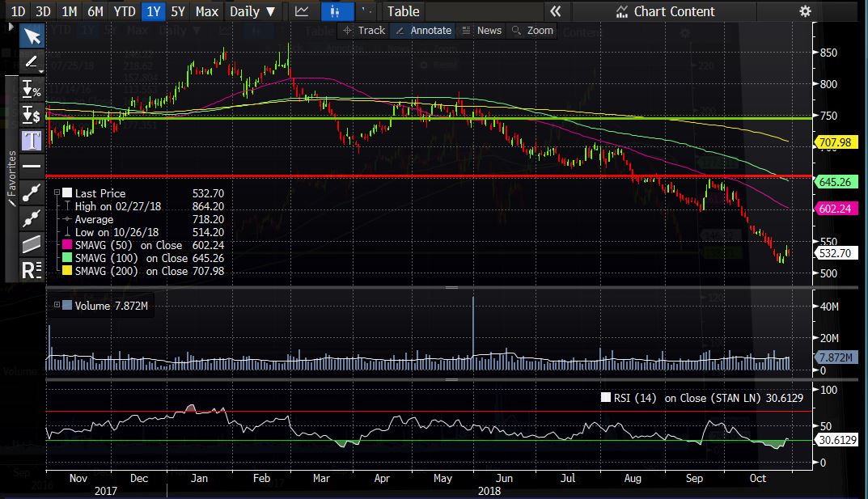Screen dimensions: 868x499
Task: Select the arrow pointer tool
Action: (32, 36)
